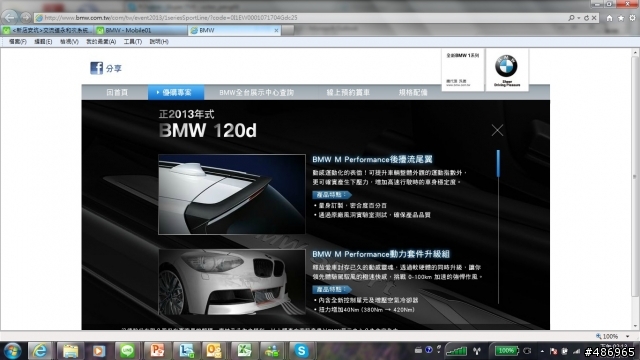Click the 回首頁 navigation item
The height and width of the screenshot is (360, 640).
pyautogui.click(x=117, y=93)
